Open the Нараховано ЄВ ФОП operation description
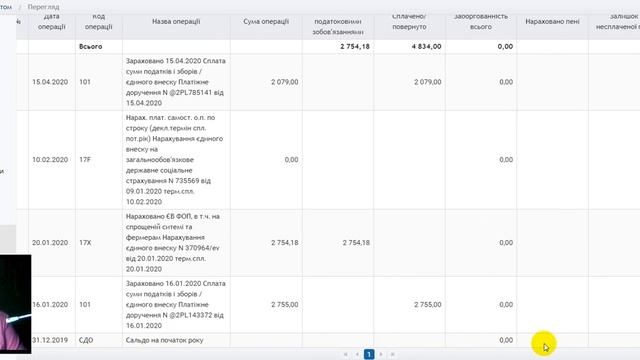Image resolution: width=640 pixels, height=360 pixels. point(173,243)
